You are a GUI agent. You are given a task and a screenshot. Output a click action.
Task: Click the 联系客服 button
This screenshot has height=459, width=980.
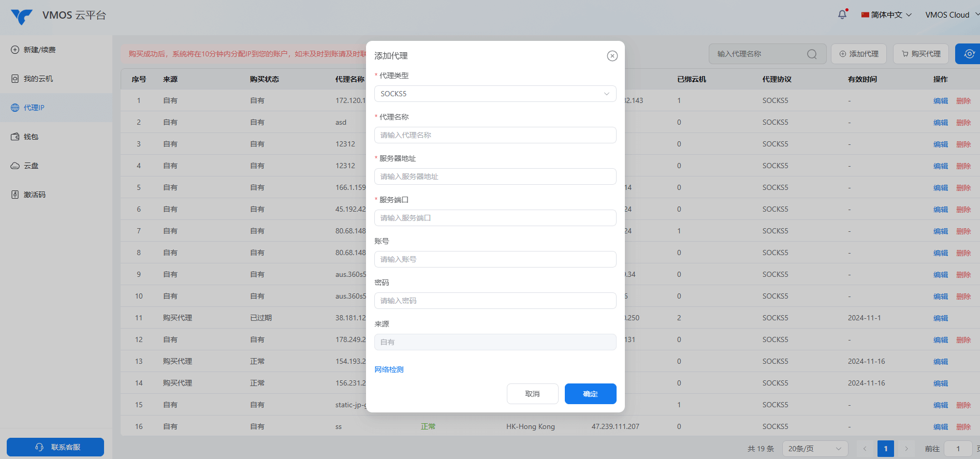(55, 447)
